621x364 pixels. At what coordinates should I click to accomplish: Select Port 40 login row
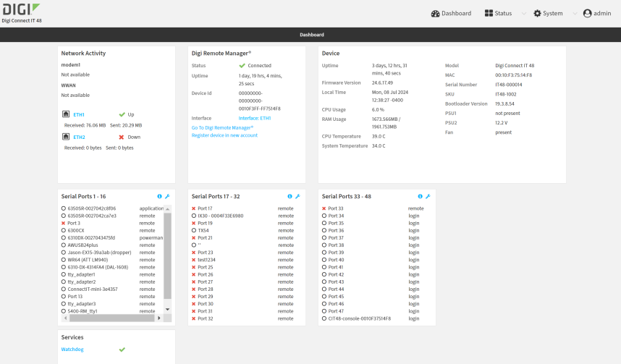coord(371,260)
